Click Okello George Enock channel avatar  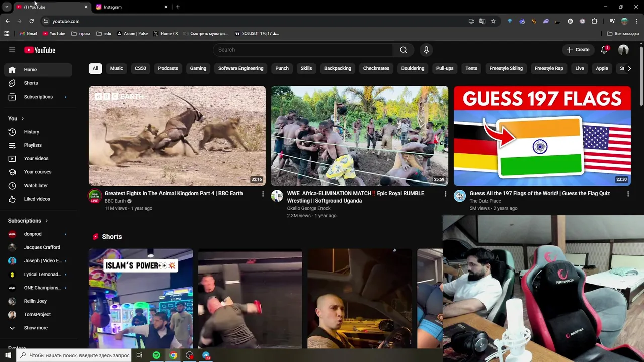tap(277, 196)
